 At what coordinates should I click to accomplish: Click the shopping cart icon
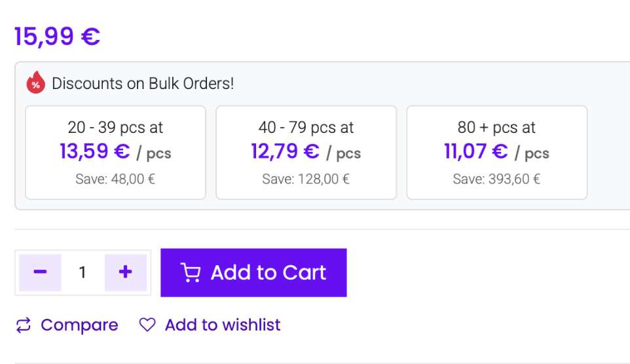191,272
